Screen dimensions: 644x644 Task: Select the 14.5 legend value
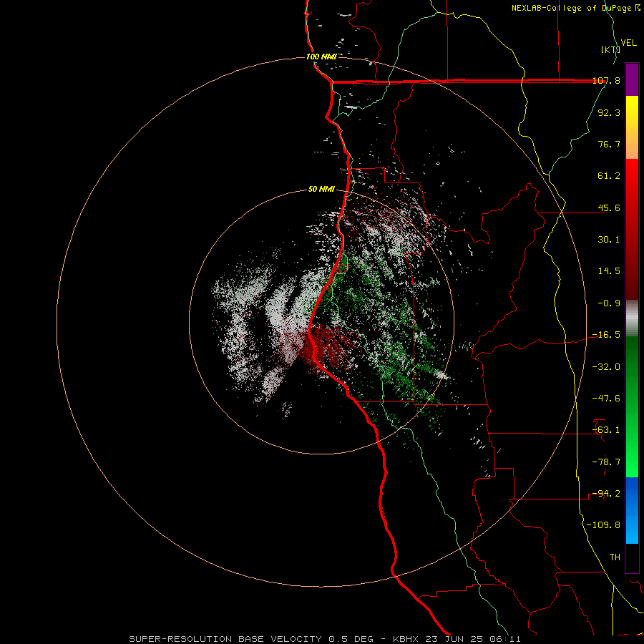pos(609,271)
